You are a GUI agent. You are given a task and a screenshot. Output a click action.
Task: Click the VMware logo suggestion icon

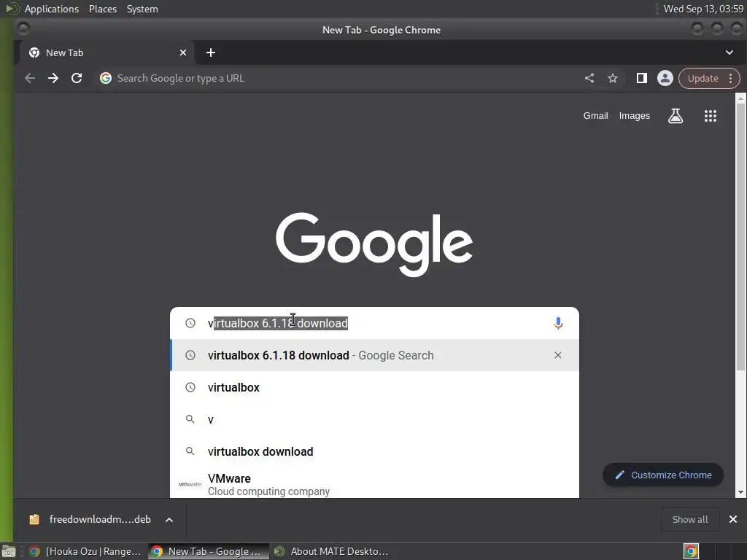pos(190,484)
